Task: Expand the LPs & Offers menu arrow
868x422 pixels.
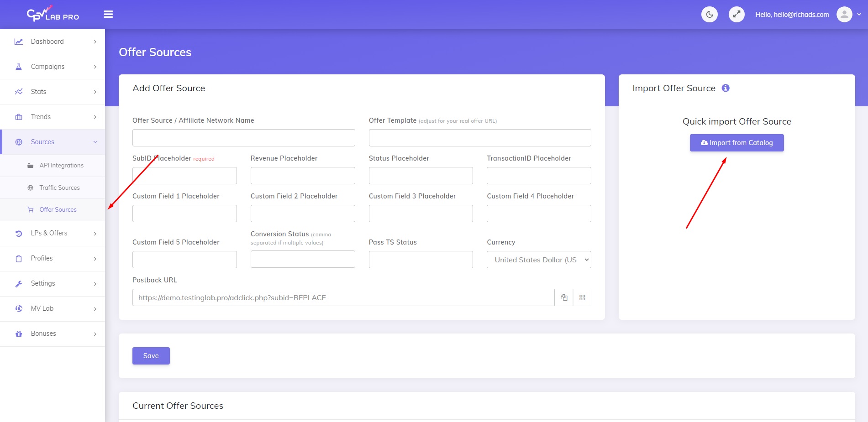Action: coord(95,233)
